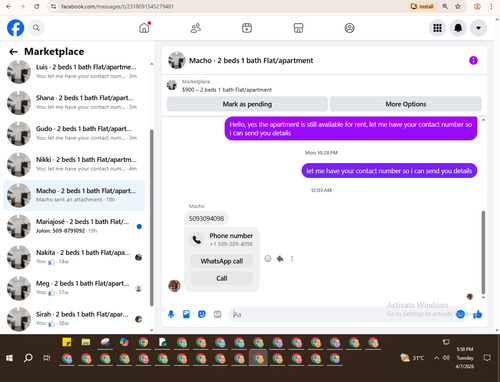The width and height of the screenshot is (500, 382).
Task: Send a thumbs-up like
Action: point(478,314)
